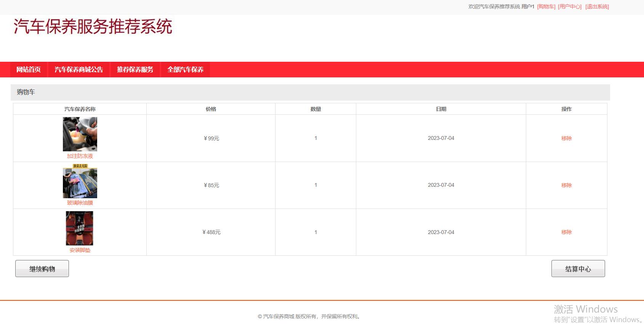Click the 购物车 section header
This screenshot has width=644, height=324.
click(26, 92)
